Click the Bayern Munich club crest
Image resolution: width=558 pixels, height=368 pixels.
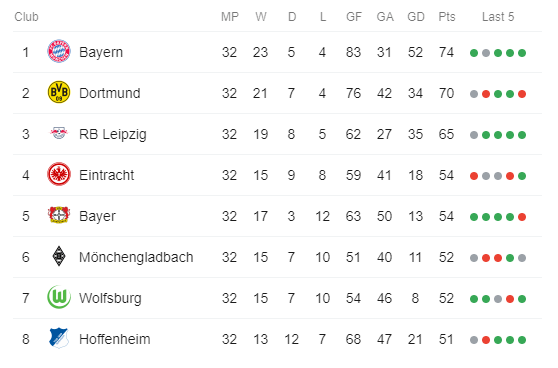(x=59, y=51)
